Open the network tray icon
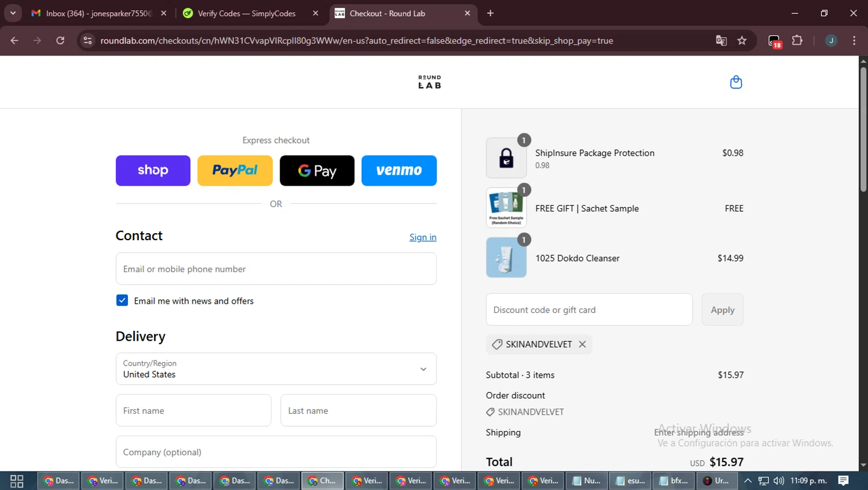This screenshot has height=490, width=868. (764, 481)
